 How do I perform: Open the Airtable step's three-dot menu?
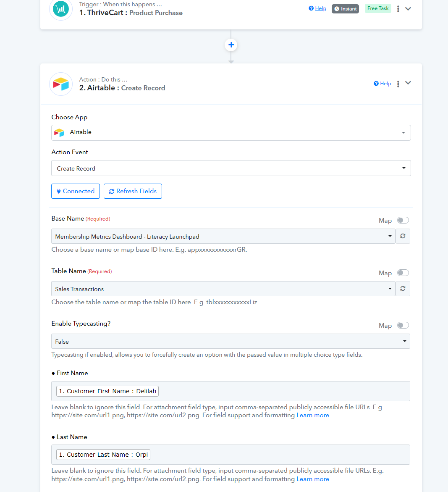coord(398,84)
